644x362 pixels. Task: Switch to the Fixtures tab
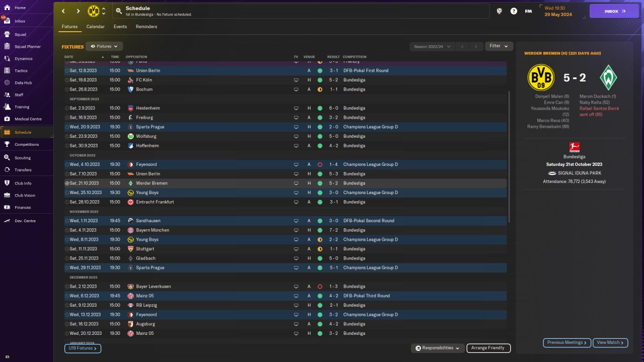pos(69,27)
